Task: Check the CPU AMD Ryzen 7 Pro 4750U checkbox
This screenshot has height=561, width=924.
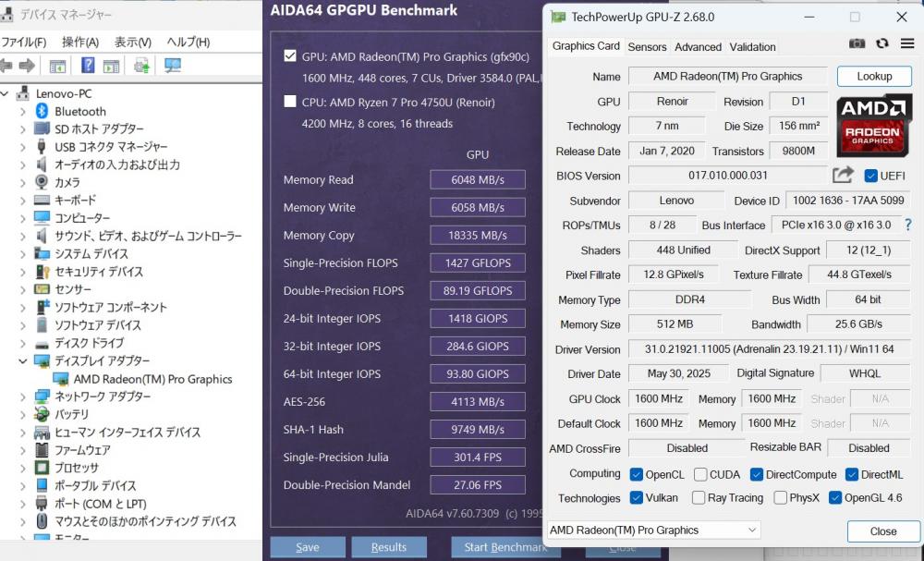Action: (x=290, y=102)
